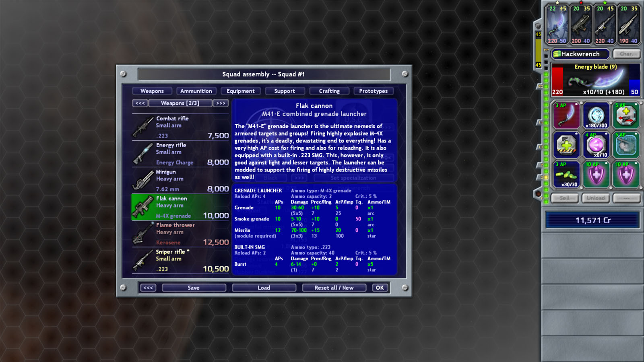Click the pink orb x0/10 ammo icon
Viewport: 644px width, 362px height.
pos(596,145)
